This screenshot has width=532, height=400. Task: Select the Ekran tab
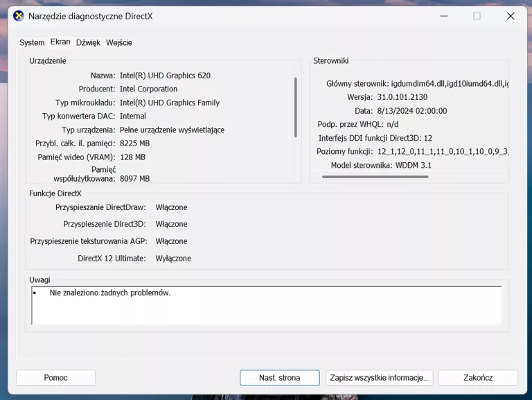coord(60,42)
